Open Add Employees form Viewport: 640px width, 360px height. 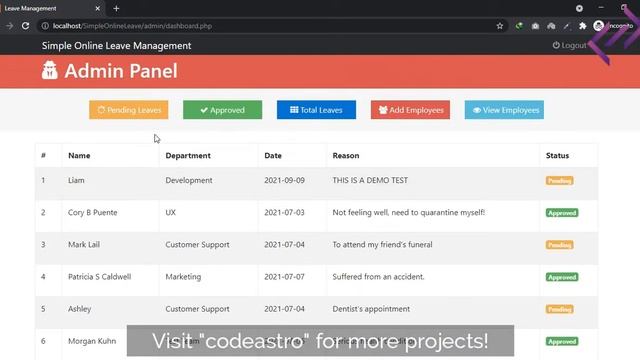410,110
